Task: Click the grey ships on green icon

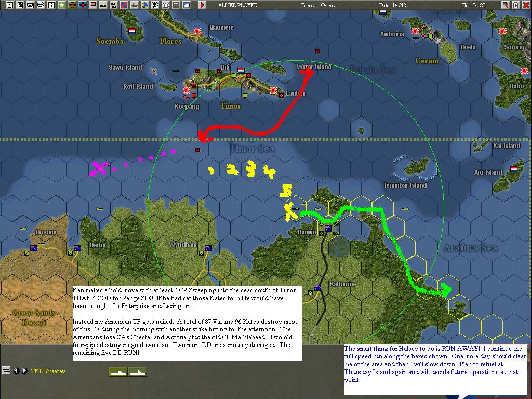Action: (x=135, y=5)
